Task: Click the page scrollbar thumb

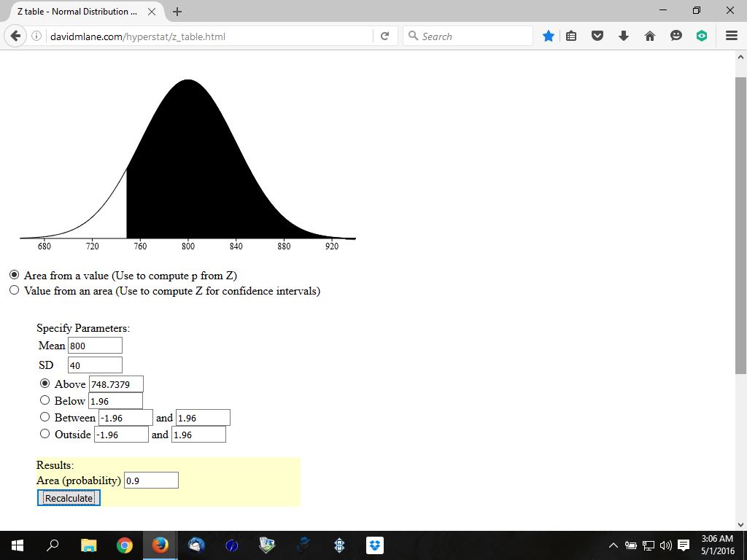Action: pos(740,225)
